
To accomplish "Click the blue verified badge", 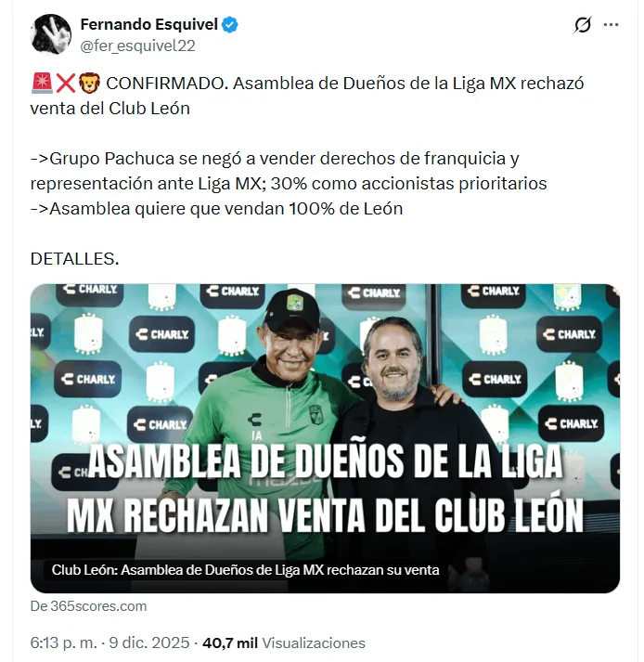I will click(230, 24).
